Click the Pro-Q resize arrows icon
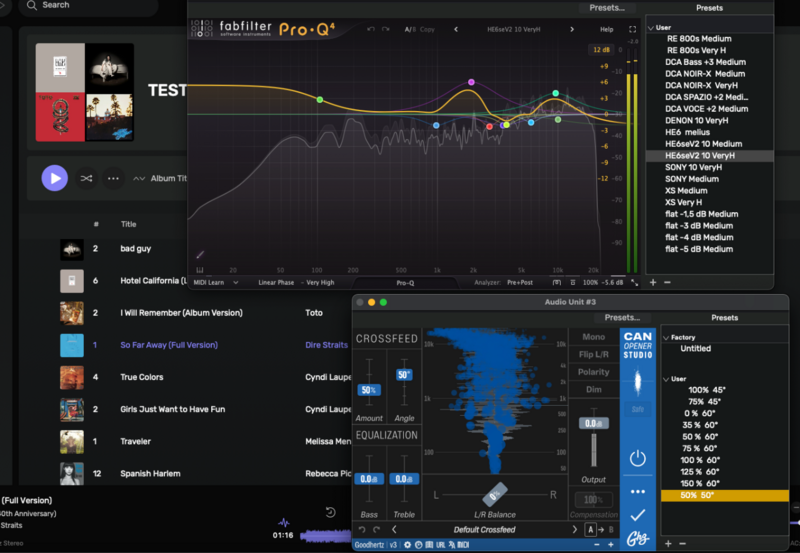 (635, 283)
